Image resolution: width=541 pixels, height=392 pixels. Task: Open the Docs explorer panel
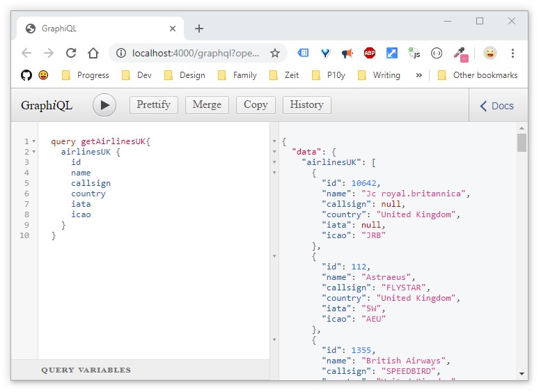(497, 106)
